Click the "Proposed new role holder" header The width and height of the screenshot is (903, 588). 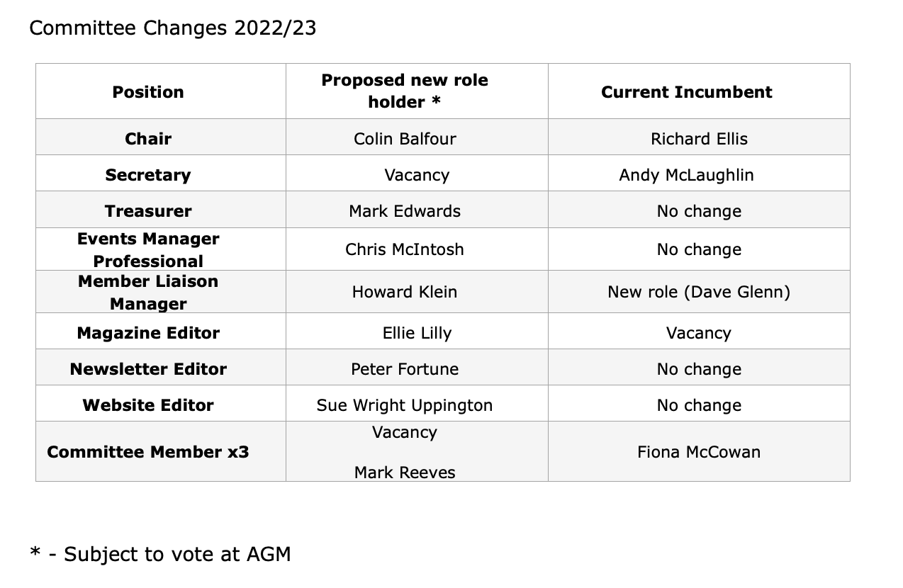(405, 91)
